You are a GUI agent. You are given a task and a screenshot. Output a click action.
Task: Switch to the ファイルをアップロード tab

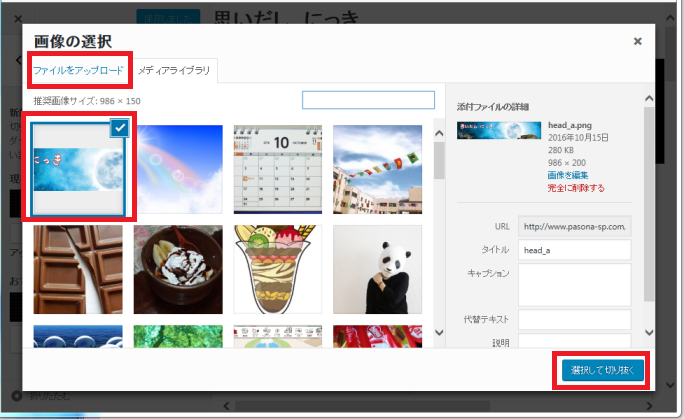click(x=77, y=71)
